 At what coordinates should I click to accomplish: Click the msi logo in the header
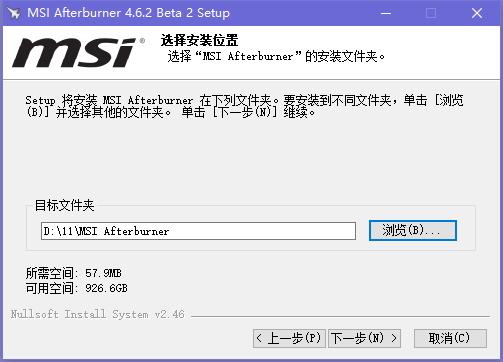pos(79,53)
